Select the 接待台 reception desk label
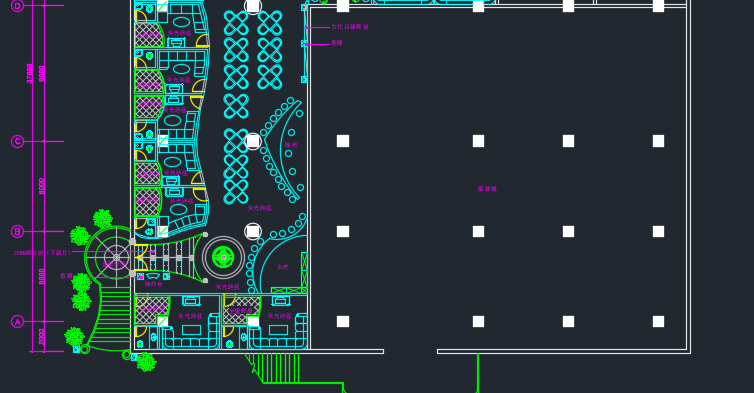Screen dimensions: 754x393 tap(153, 284)
